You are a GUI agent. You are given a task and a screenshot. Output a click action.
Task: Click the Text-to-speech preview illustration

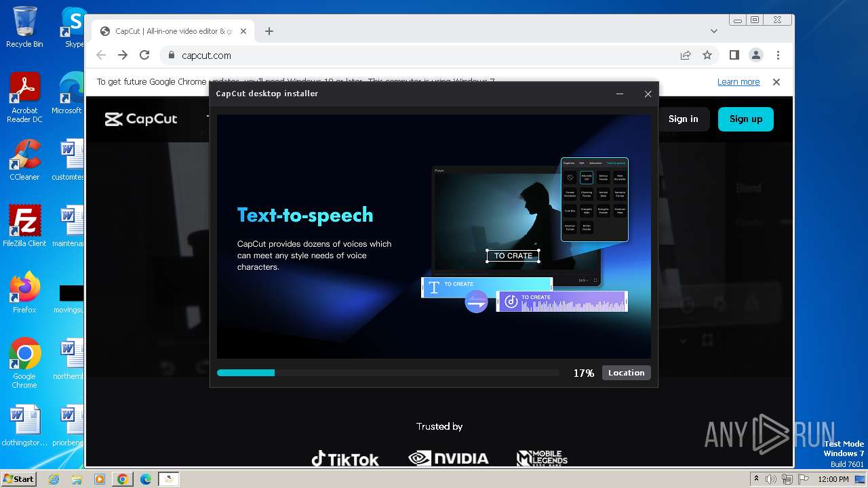click(x=526, y=235)
